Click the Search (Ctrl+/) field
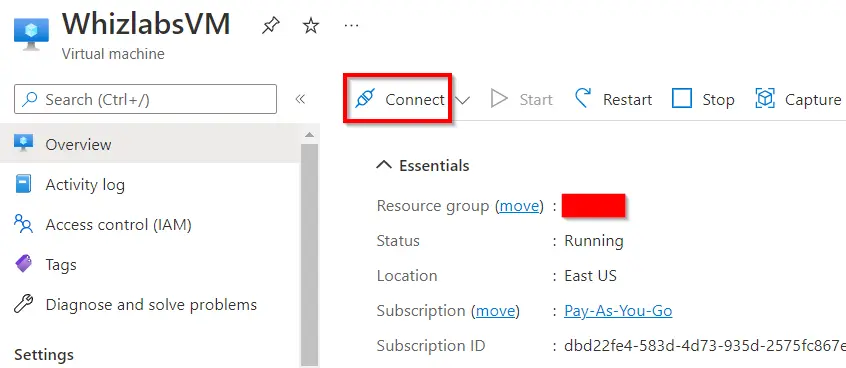This screenshot has height=368, width=846. pos(145,99)
